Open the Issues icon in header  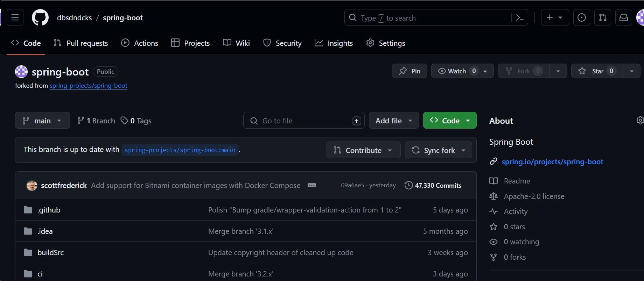[x=582, y=17]
